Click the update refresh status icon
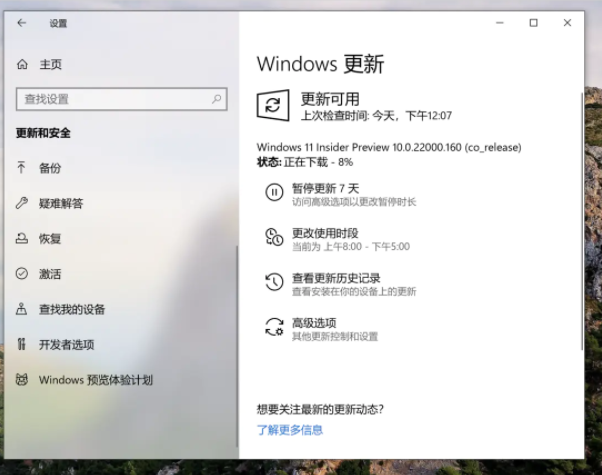Viewport: 602px width, 475px height. pos(273,105)
